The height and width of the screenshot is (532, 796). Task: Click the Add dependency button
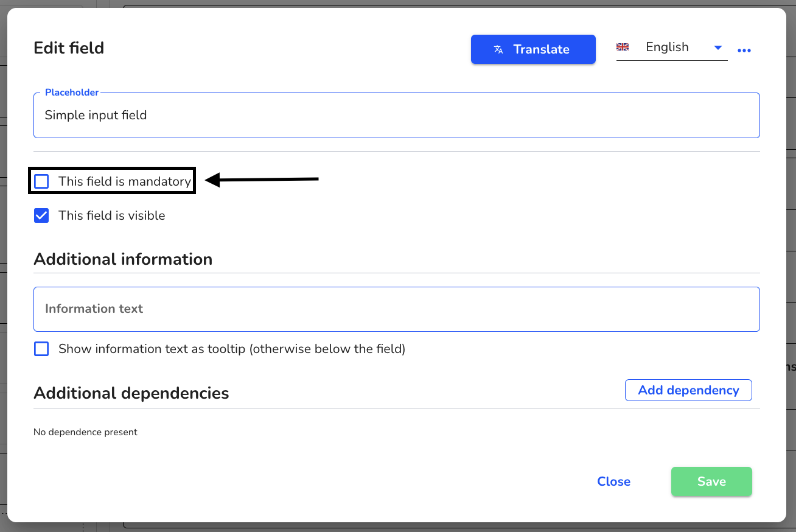pos(688,390)
